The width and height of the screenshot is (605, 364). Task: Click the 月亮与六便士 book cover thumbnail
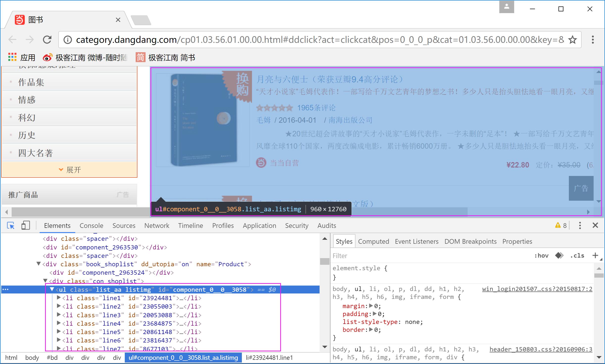click(203, 120)
